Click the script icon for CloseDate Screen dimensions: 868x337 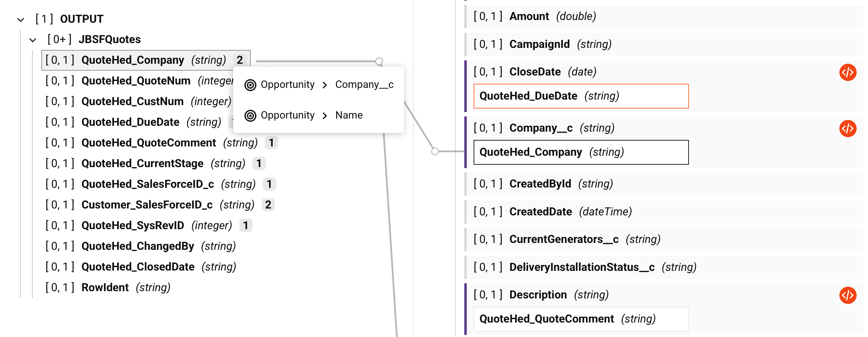click(x=847, y=72)
